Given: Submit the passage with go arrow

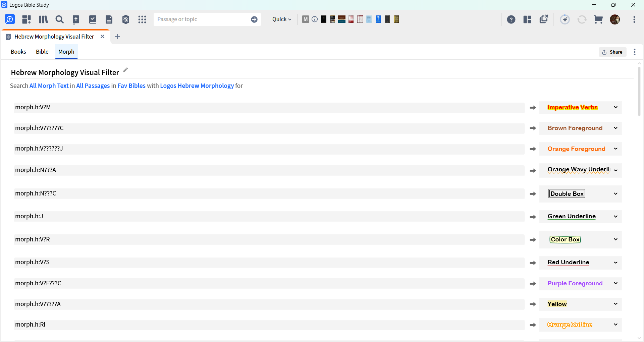Looking at the screenshot, I should tap(254, 19).
